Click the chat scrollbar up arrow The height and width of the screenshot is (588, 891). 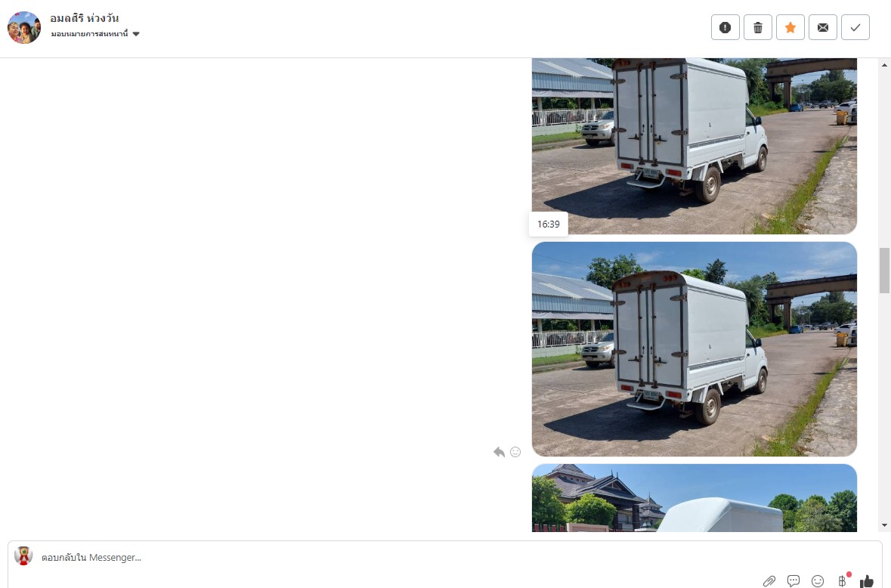coord(885,65)
